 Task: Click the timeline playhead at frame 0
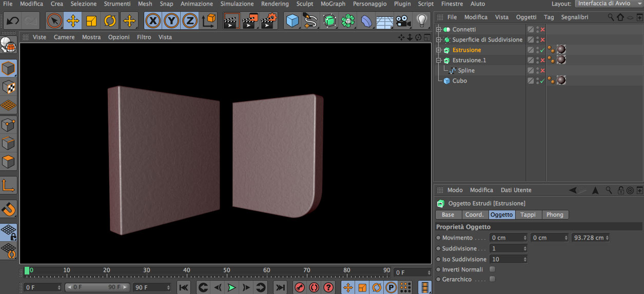[x=27, y=270]
